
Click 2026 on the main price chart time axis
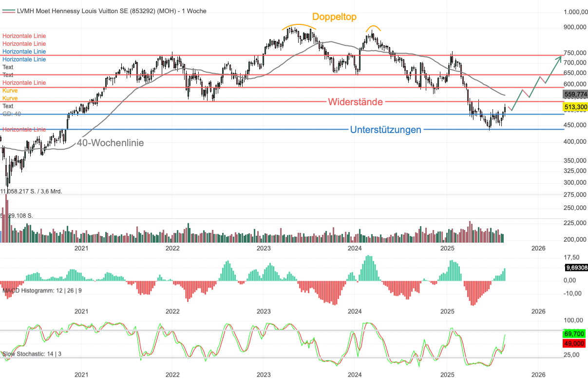coord(538,248)
